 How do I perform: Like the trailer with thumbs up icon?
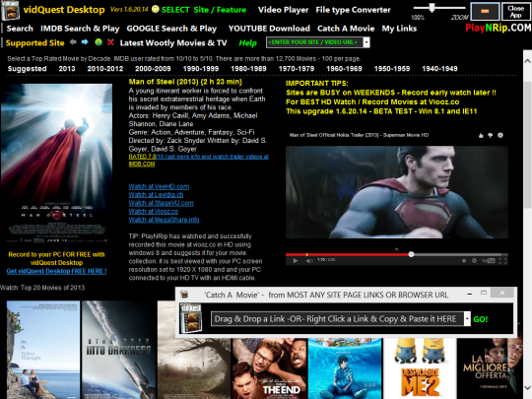point(481,135)
